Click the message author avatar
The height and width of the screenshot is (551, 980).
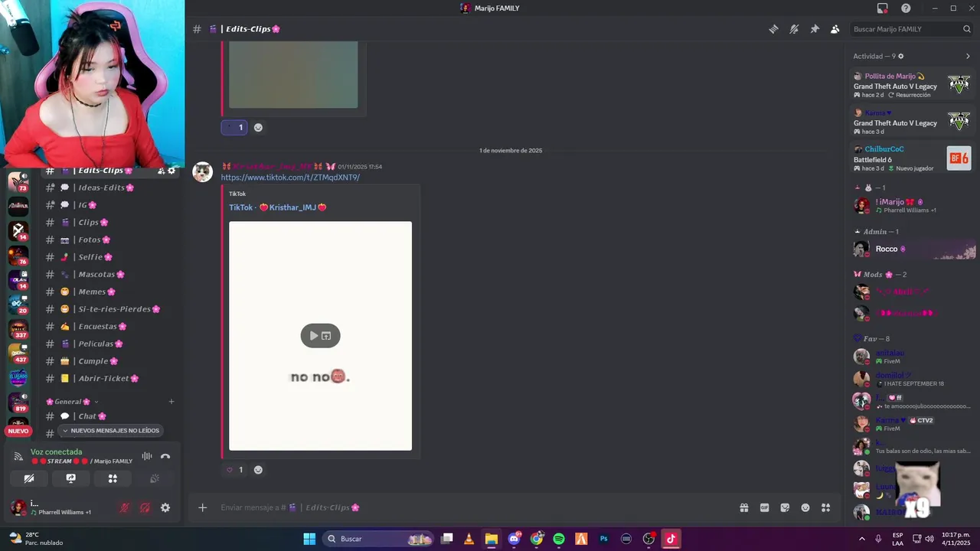202,171
